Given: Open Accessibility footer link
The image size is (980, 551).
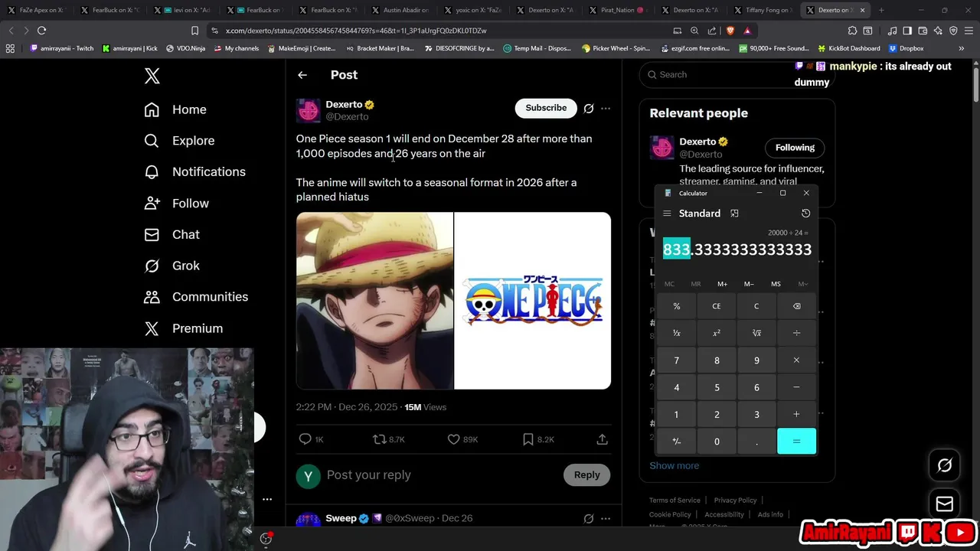Looking at the screenshot, I should coord(724,514).
